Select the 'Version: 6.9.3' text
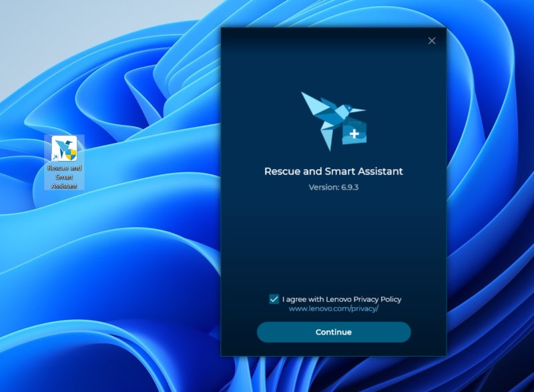Viewport: 534px width, 392px height. coord(333,187)
